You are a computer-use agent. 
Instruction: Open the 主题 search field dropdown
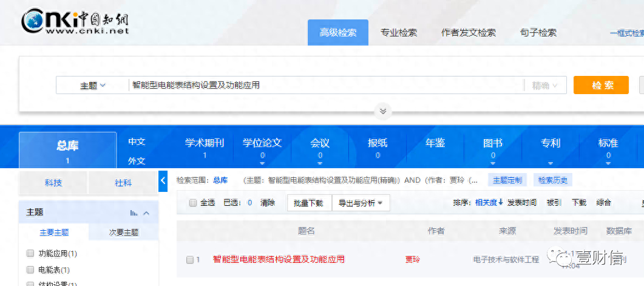pyautogui.click(x=92, y=86)
